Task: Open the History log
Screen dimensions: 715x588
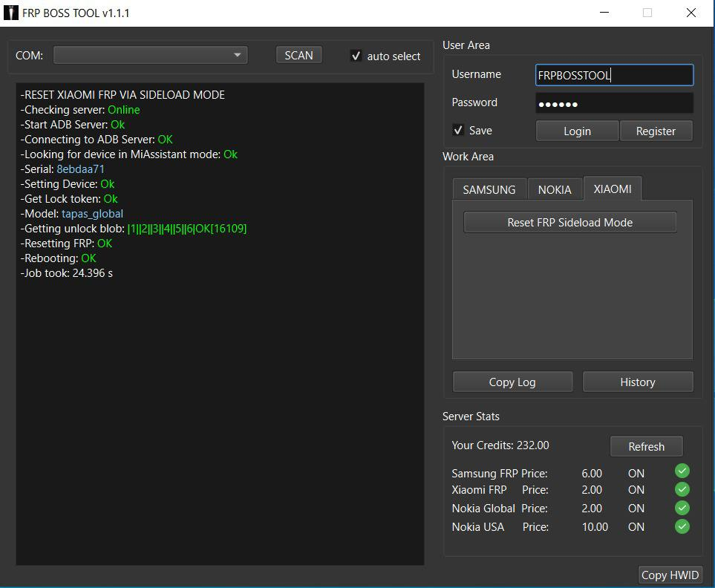Action: tap(637, 382)
